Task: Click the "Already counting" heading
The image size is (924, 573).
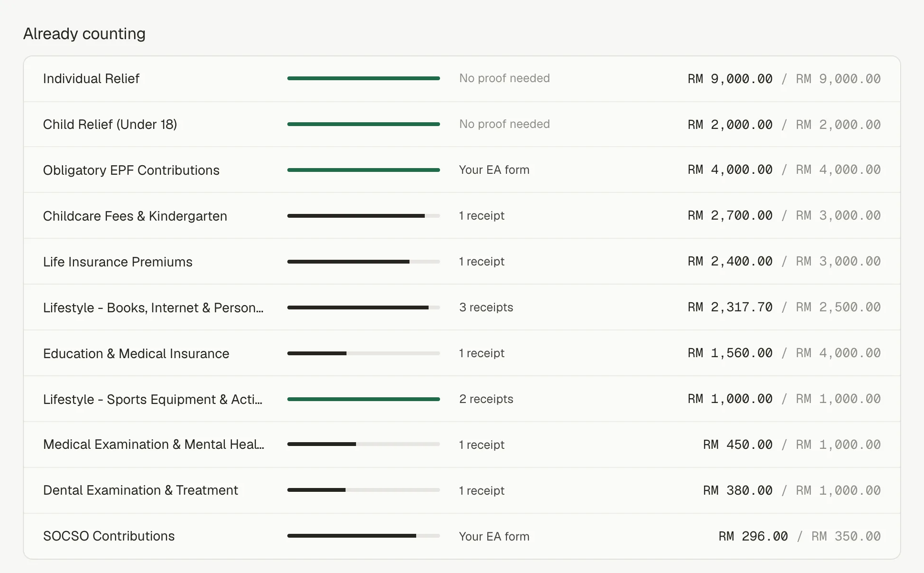Action: [x=84, y=34]
